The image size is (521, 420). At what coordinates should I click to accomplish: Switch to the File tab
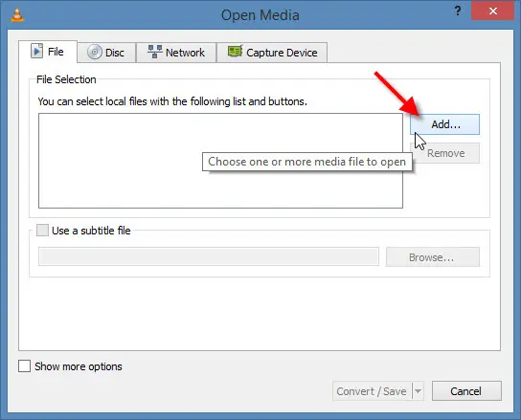pos(48,52)
